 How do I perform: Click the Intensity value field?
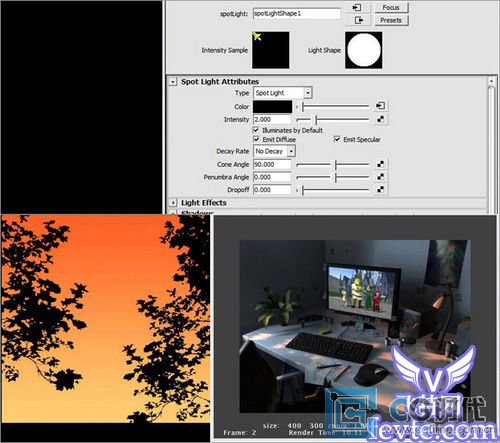pos(272,119)
